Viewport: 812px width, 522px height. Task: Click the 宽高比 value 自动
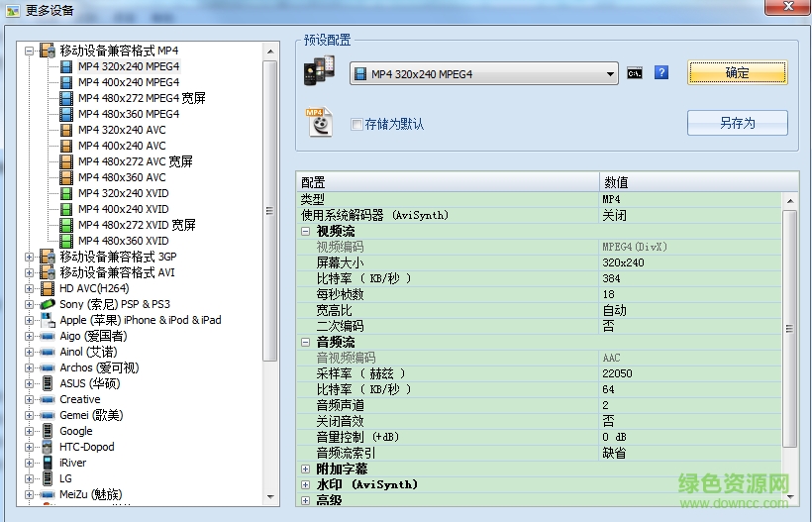(x=614, y=310)
